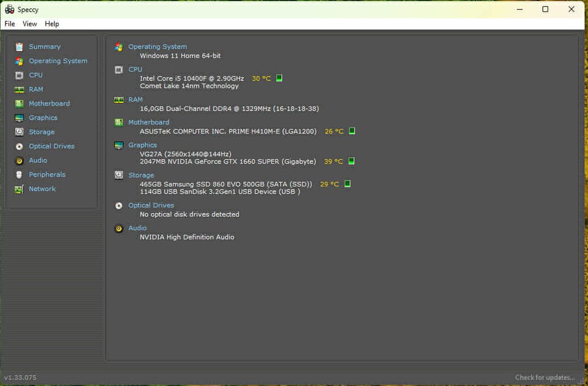Select the CPU chip icon in sidebar
Screen dimensions: 588x386
point(19,75)
